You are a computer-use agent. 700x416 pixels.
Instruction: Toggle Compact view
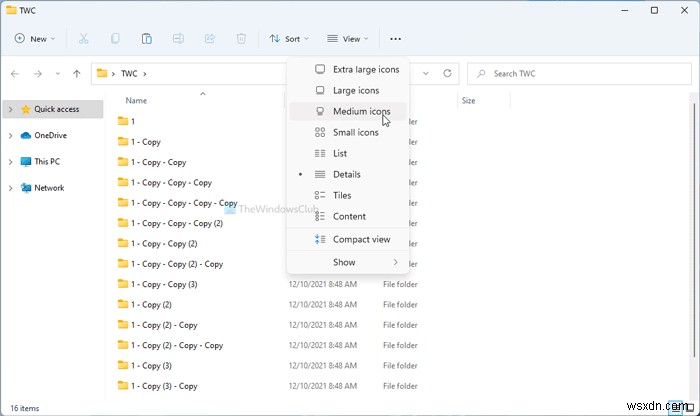coord(348,239)
